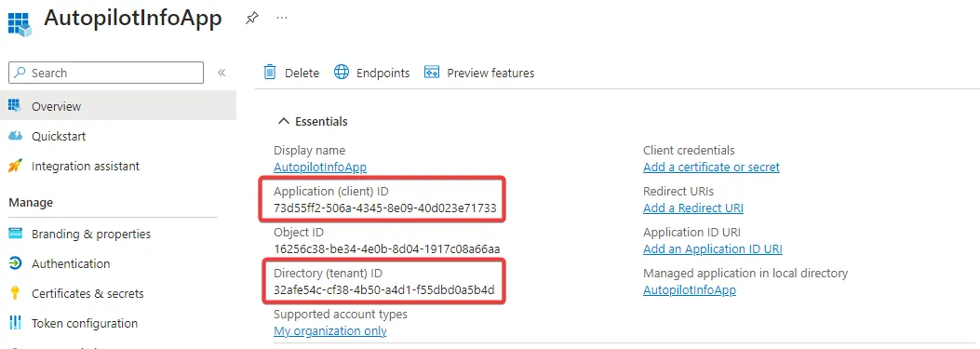The width and height of the screenshot is (980, 349).
Task: Select Object ID value 16256c38-be34-4e0b-8d04-1917c08a66aa
Action: point(387,248)
